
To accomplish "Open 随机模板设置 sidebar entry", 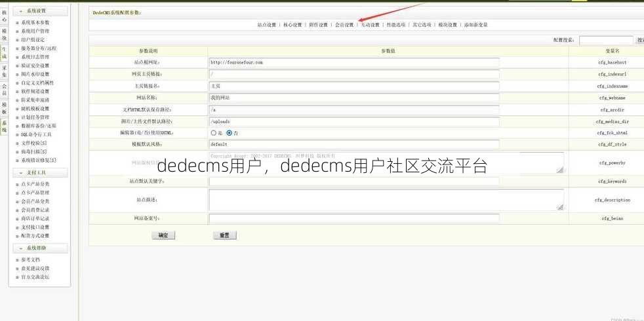I will (35, 109).
